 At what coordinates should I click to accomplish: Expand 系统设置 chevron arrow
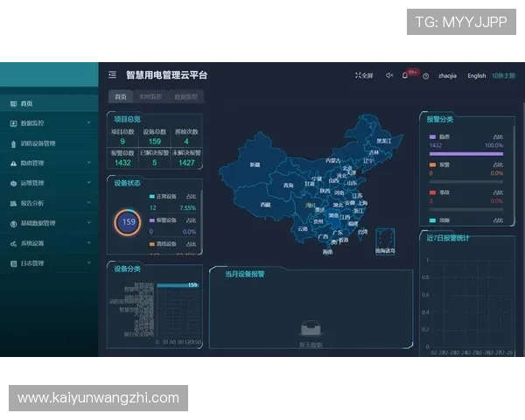coord(89,243)
